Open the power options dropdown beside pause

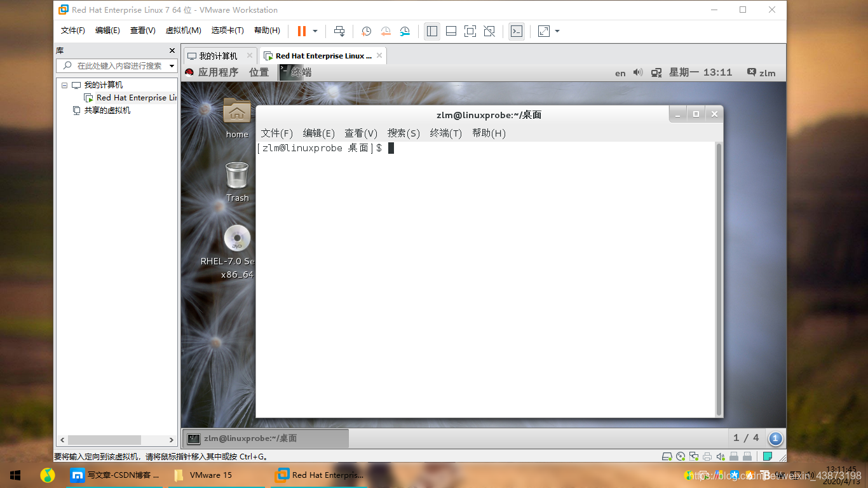coord(315,31)
